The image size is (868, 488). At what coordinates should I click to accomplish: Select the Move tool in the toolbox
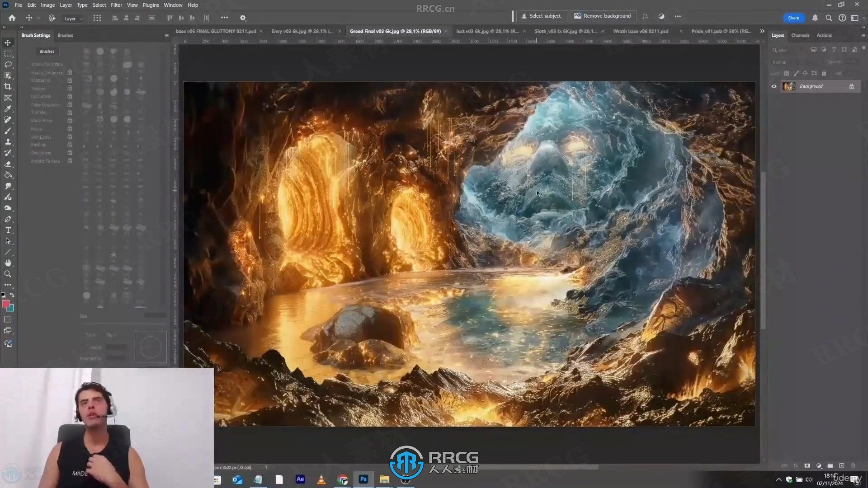8,42
